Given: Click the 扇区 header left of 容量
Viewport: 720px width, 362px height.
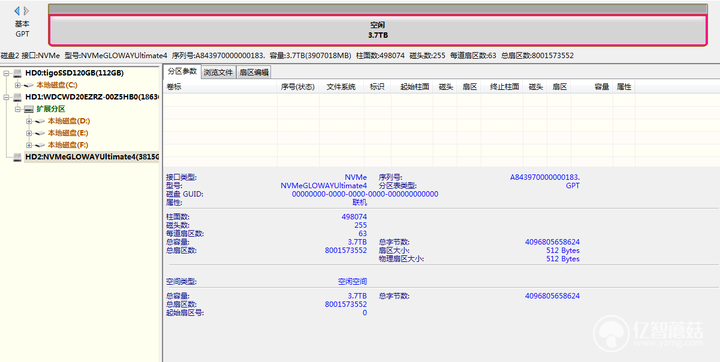Looking at the screenshot, I should pyautogui.click(x=559, y=87).
